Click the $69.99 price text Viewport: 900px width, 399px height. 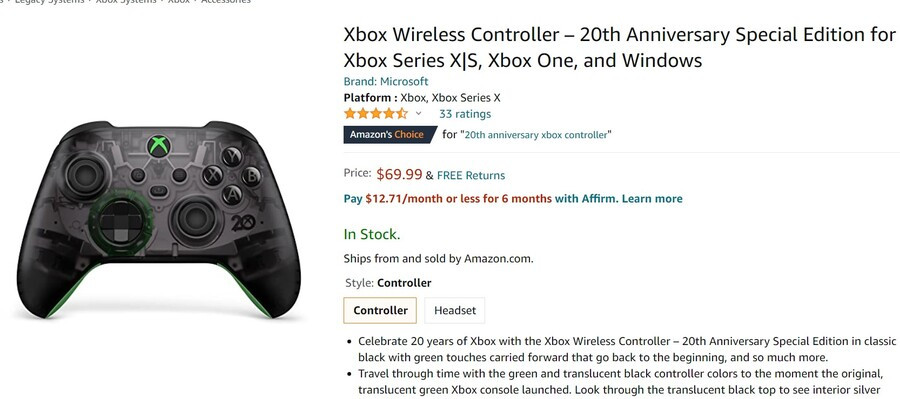399,174
